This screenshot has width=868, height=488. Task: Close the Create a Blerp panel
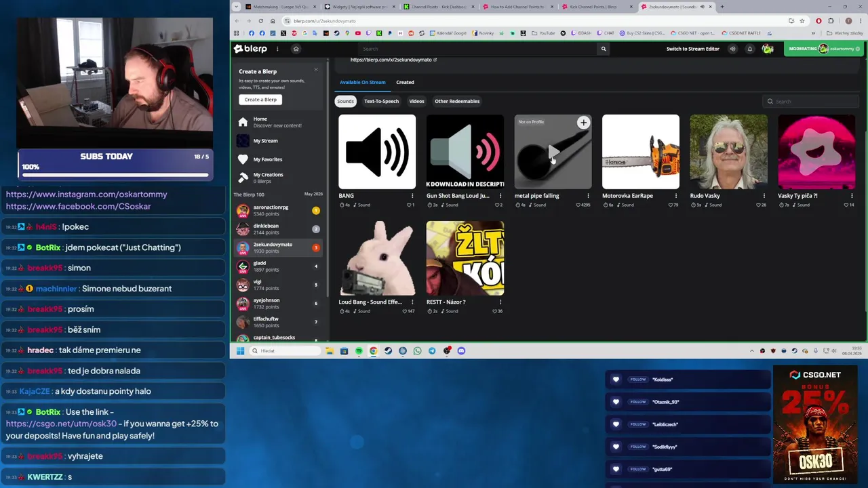(315, 70)
